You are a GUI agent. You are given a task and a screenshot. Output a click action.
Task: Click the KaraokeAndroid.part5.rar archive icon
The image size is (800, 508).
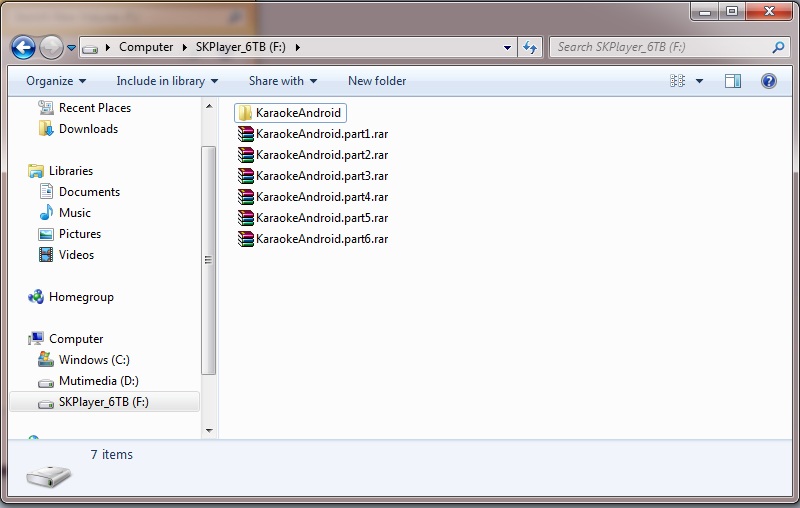point(245,218)
